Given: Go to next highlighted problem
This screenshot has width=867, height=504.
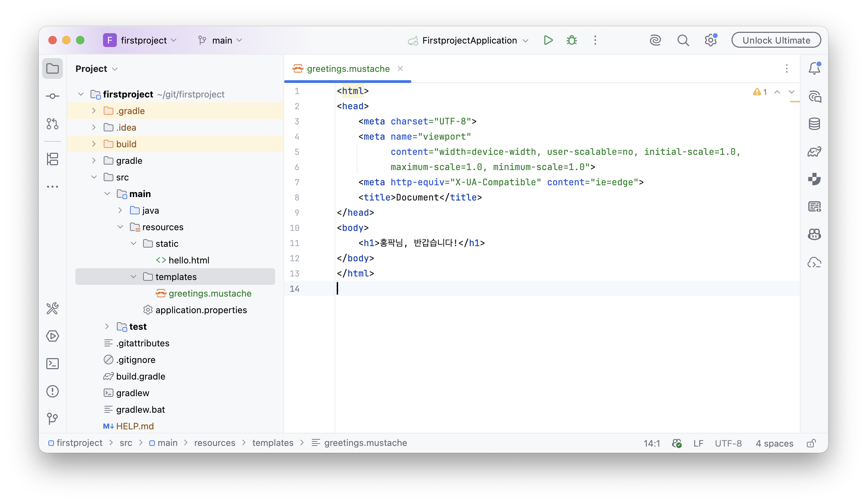Looking at the screenshot, I should (x=792, y=92).
